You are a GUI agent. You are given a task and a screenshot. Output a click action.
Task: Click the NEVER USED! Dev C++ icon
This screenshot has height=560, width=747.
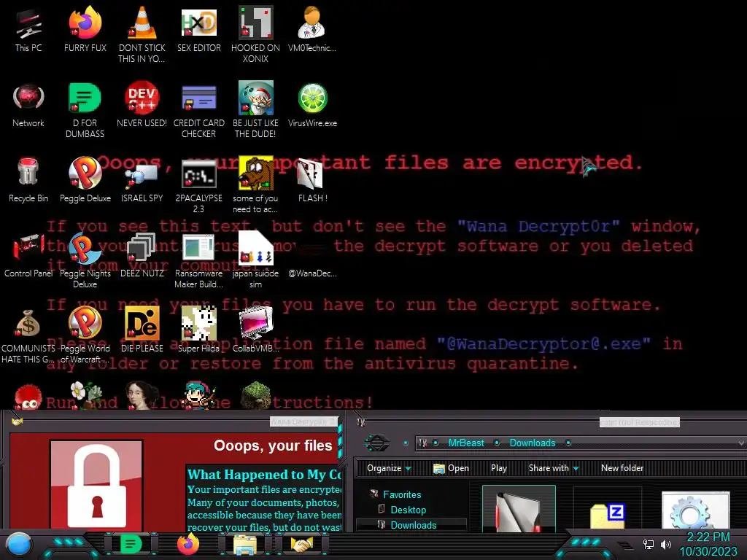click(x=142, y=105)
